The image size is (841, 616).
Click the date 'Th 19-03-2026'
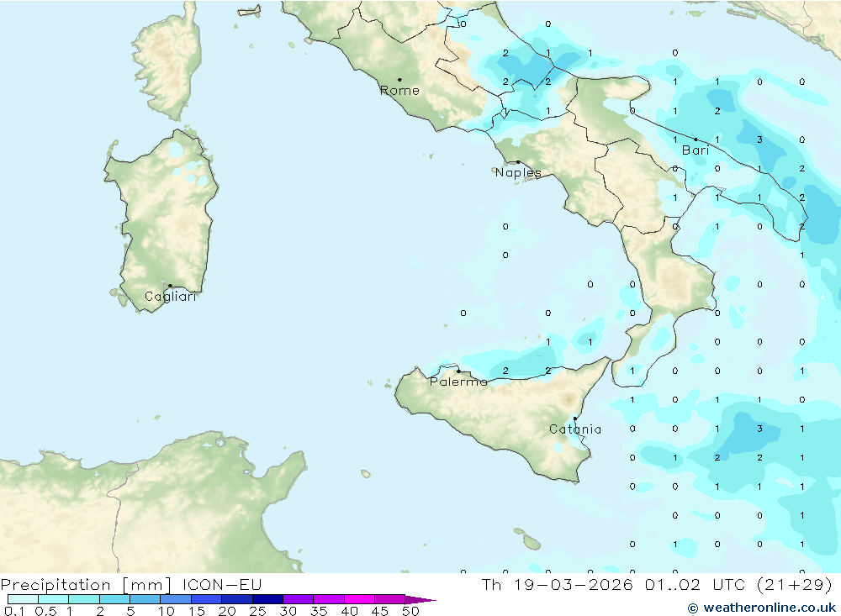click(x=558, y=584)
